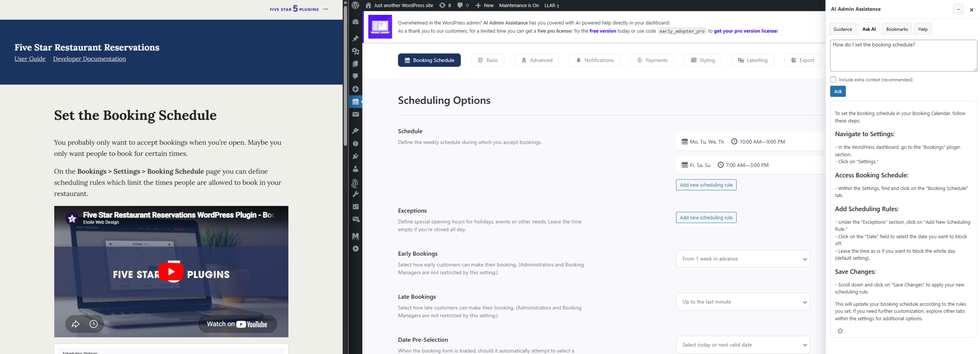This screenshot has width=980, height=354.
Task: Open Comments icon in the WordPress sidebar
Action: tap(355, 76)
